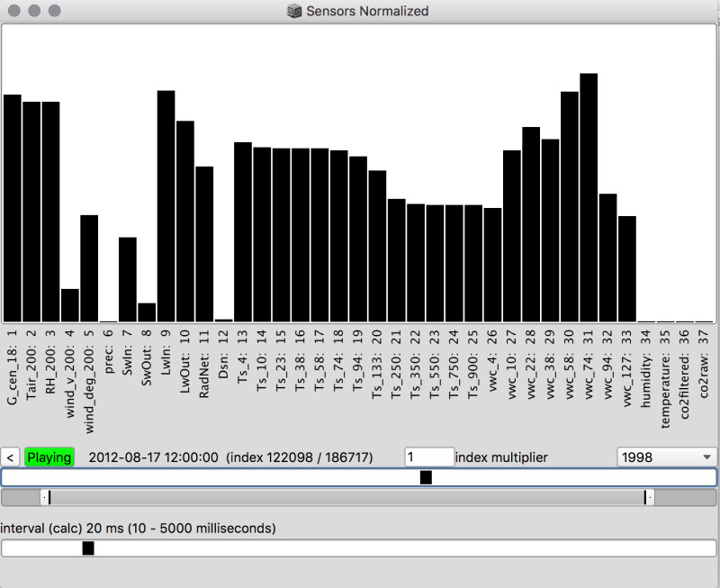Screen dimensions: 720x588
Task: Click the Sensors Normalized title bar icon
Action: click(293, 12)
